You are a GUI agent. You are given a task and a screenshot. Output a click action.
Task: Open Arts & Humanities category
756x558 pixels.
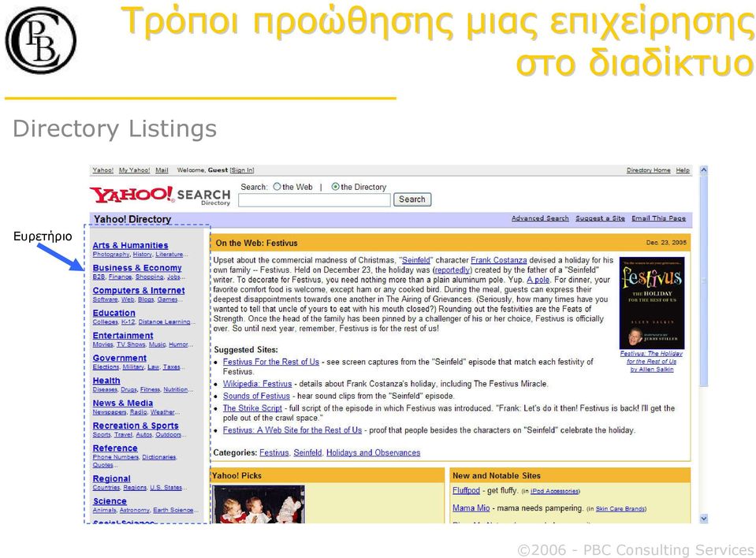pyautogui.click(x=130, y=245)
